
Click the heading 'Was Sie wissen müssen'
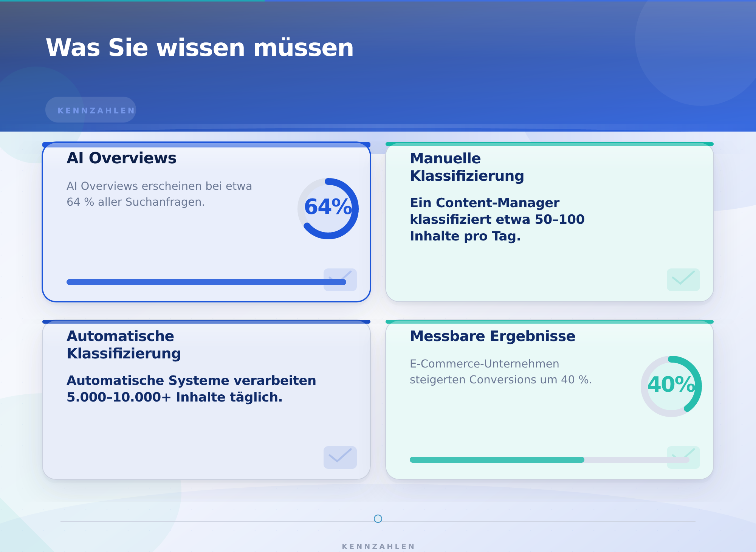click(200, 48)
